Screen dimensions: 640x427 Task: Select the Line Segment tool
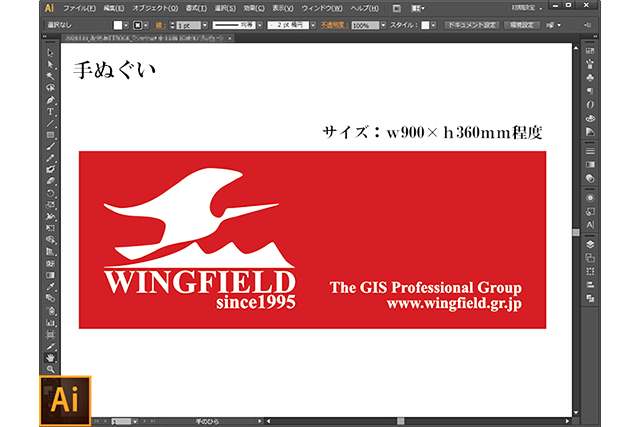tap(50, 123)
